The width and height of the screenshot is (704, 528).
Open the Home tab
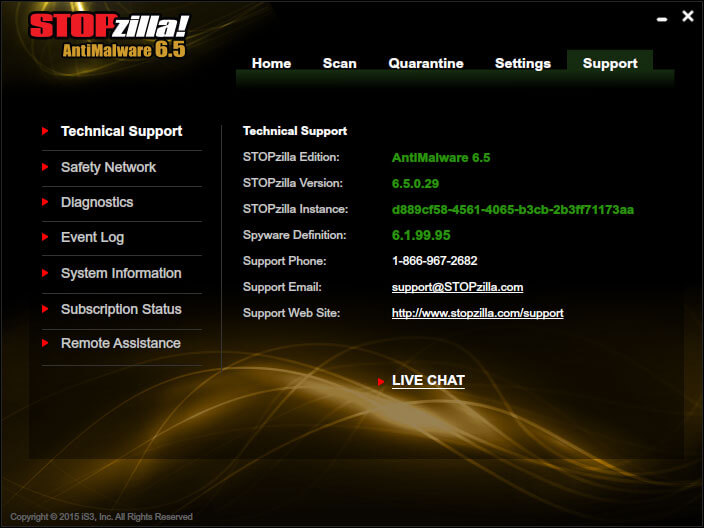coord(271,63)
